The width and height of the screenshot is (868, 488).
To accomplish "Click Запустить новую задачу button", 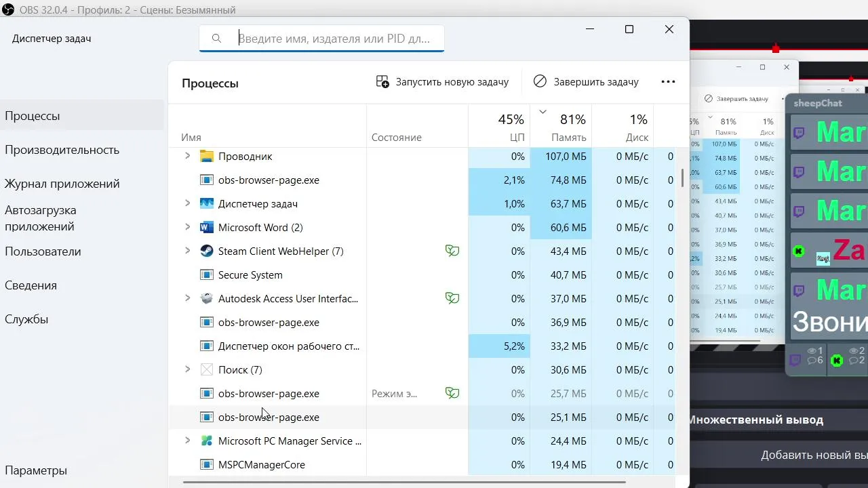I will tap(442, 82).
